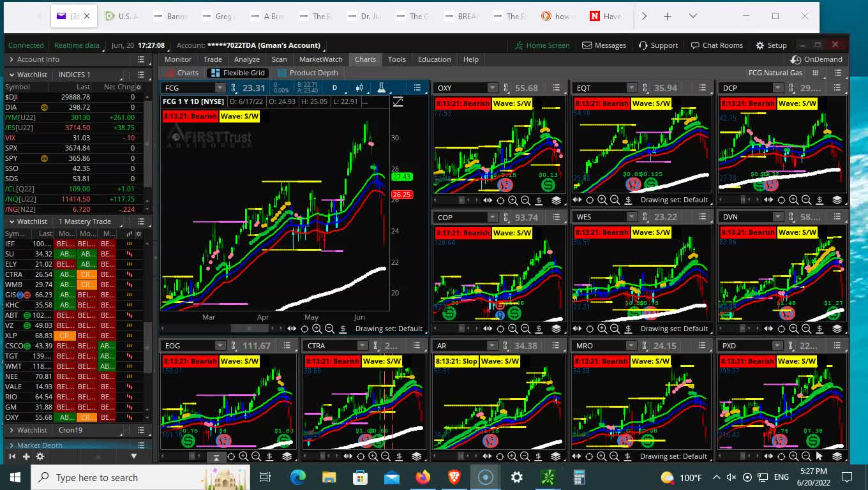
Task: Expand EOG symbol dropdown arrow
Action: pyautogui.click(x=220, y=346)
